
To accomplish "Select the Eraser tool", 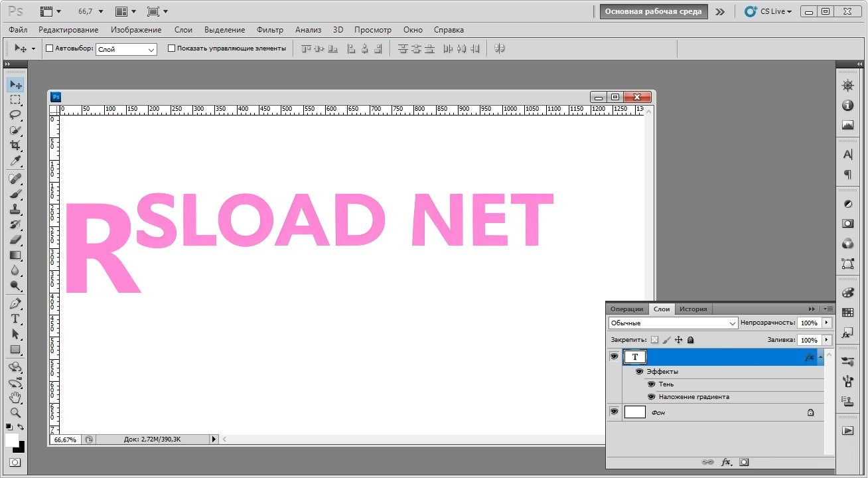I will [15, 240].
